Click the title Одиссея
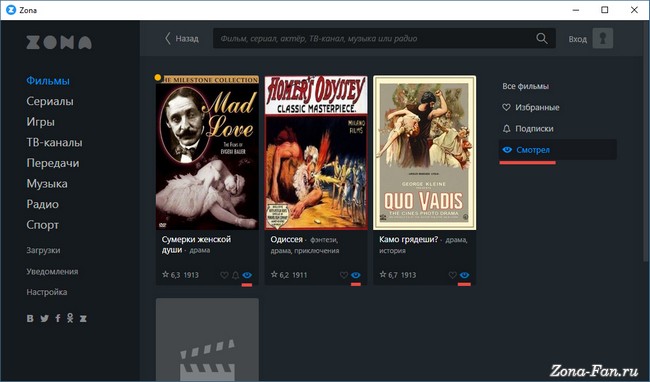This screenshot has width=650, height=382. (x=286, y=239)
